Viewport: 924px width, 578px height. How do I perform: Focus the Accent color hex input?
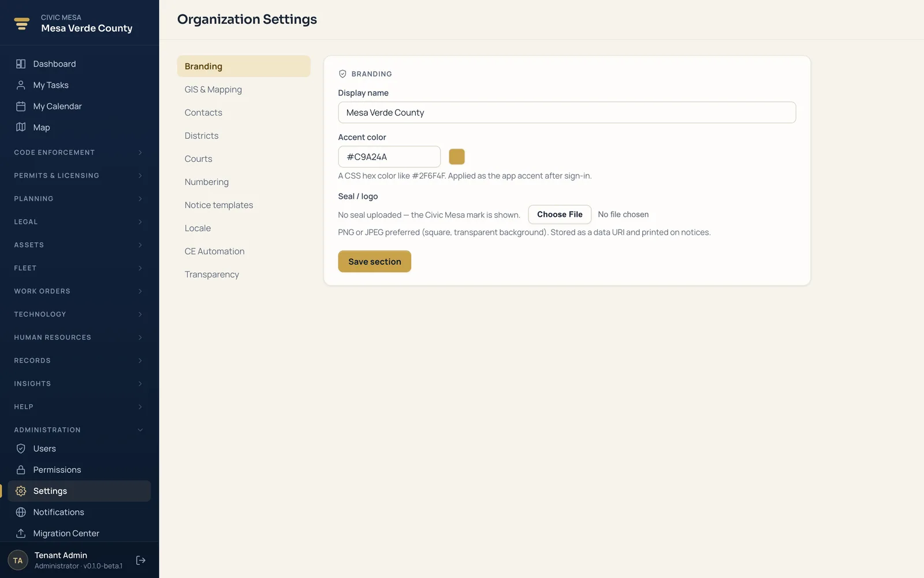coord(389,157)
